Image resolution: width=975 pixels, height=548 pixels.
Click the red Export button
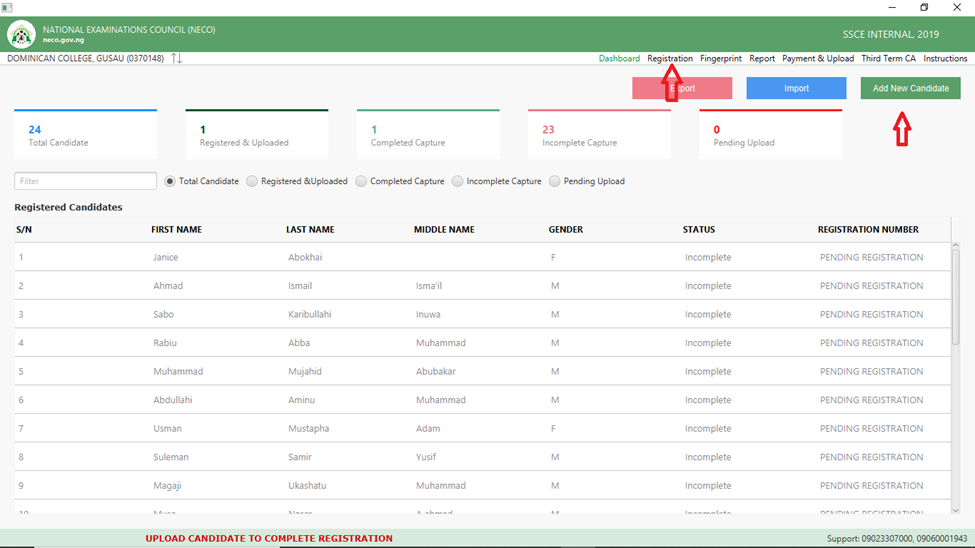click(682, 89)
